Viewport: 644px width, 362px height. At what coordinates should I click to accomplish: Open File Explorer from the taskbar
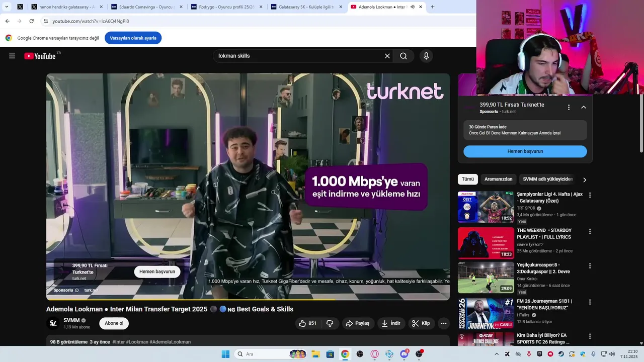tap(315, 354)
